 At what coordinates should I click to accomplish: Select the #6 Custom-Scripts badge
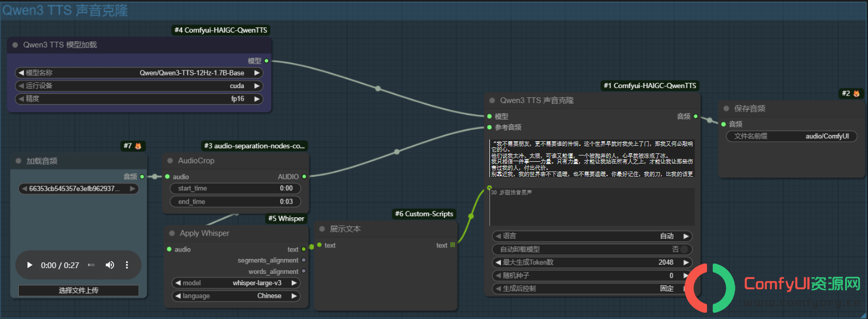(424, 214)
